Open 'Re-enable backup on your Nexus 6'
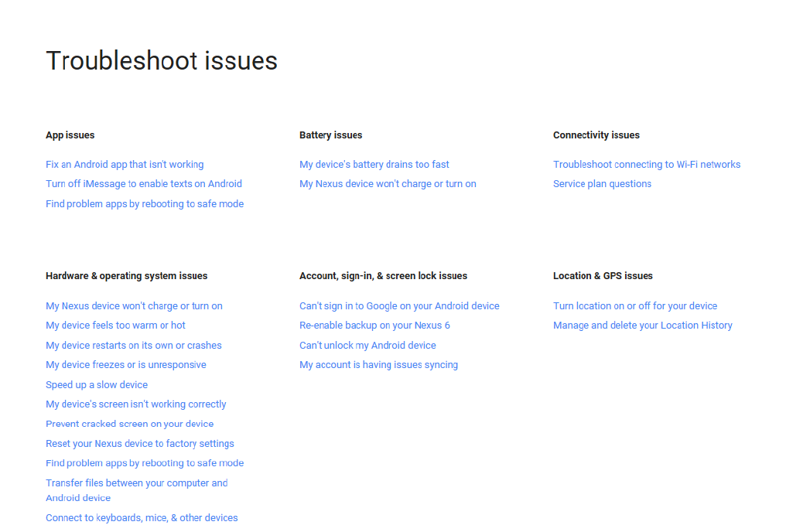 (374, 326)
